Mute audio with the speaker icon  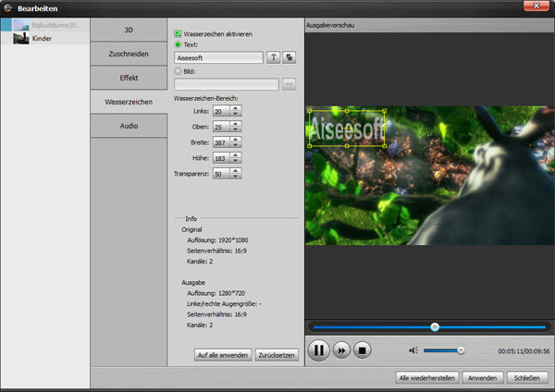(413, 350)
